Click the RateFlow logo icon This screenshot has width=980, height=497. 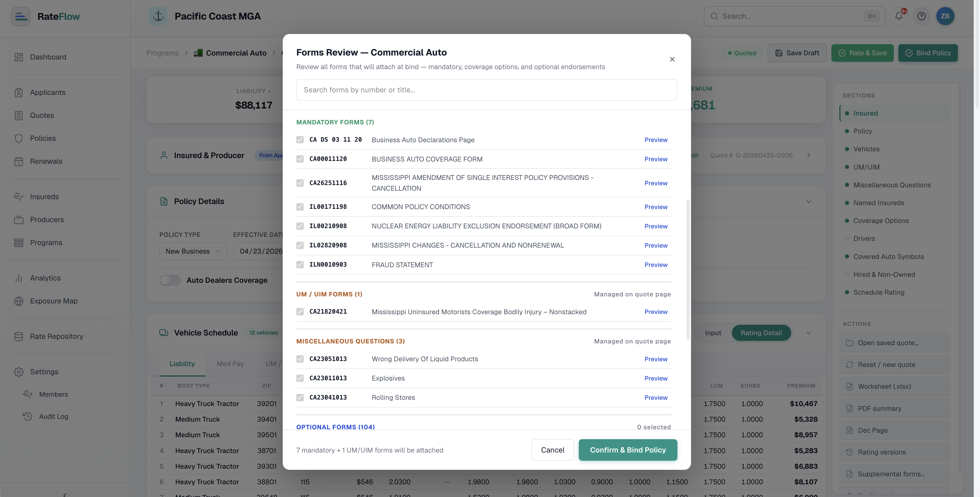pyautogui.click(x=21, y=16)
